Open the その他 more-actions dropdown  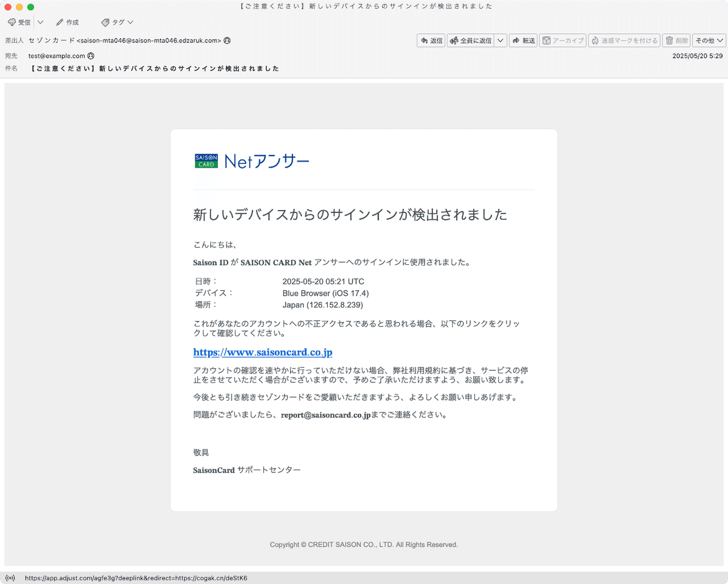709,41
